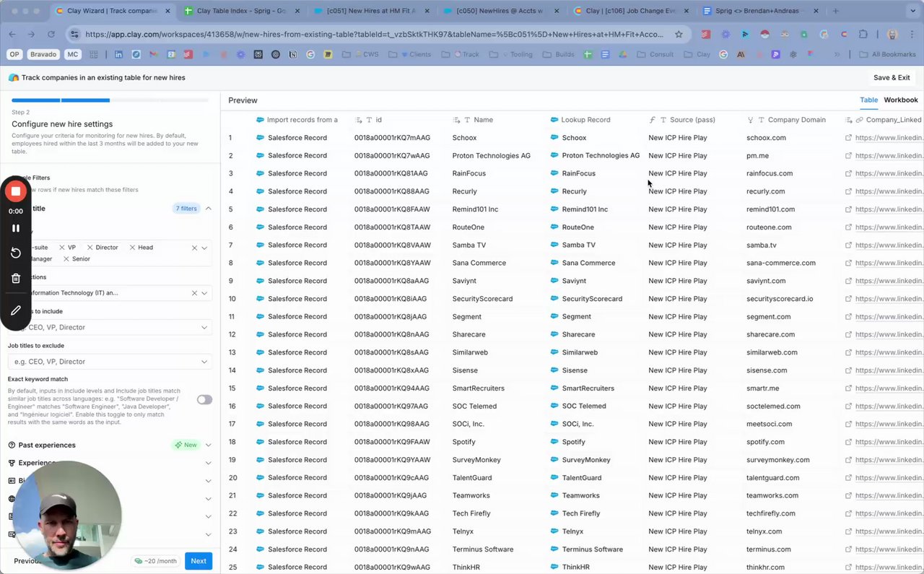Click the Lookup Record column header icon
This screenshot has width=924, height=574.
click(554, 120)
